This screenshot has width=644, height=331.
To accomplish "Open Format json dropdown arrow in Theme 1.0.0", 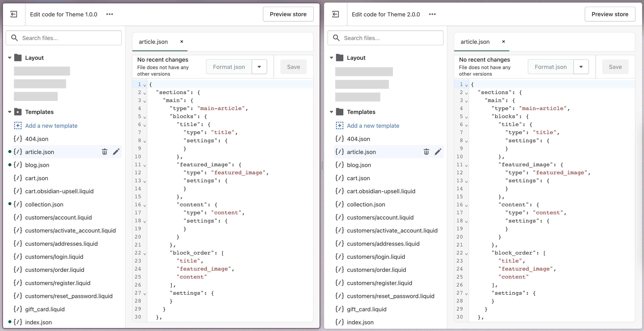I will (x=259, y=67).
